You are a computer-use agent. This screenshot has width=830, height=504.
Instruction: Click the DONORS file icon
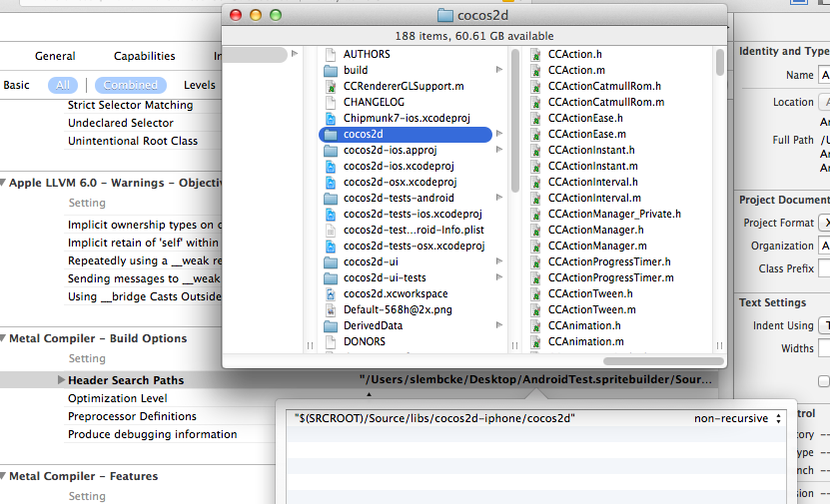[x=331, y=341]
